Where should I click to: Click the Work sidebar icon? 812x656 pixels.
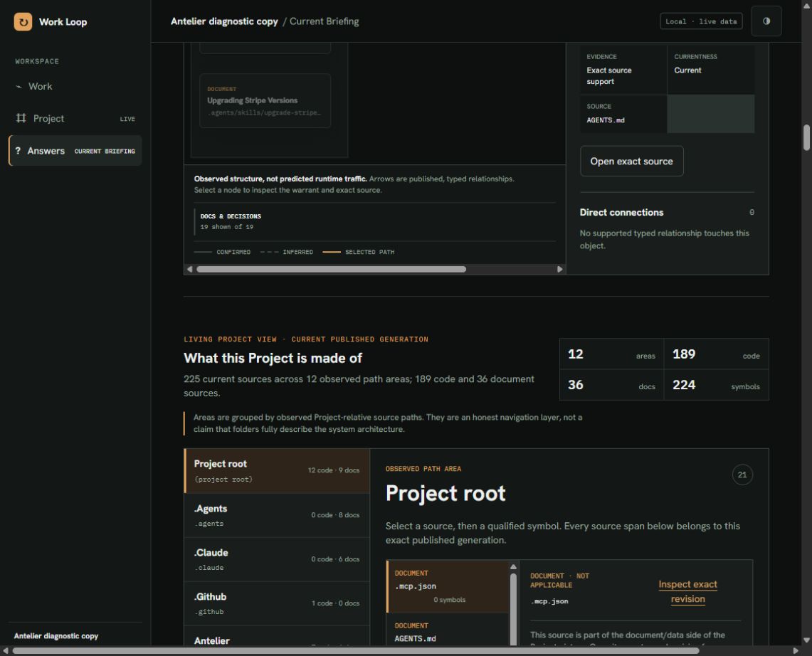point(19,87)
